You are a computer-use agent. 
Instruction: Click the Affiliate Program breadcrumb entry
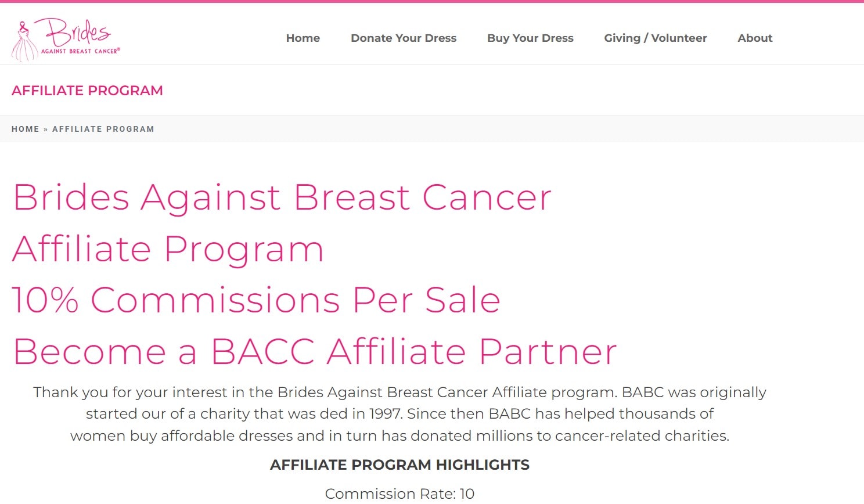103,129
